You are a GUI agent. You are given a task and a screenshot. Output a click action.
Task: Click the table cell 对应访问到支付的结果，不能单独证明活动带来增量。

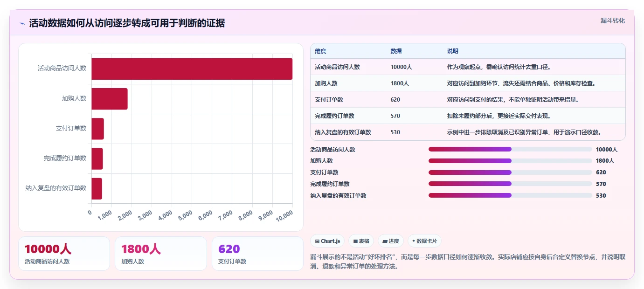[x=512, y=99]
